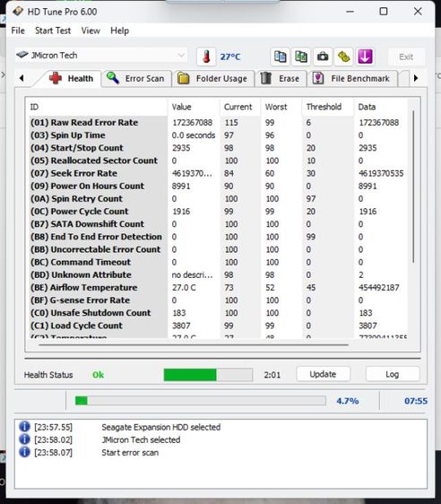The image size is (441, 504).
Task: Select the (BE) Airflow Temperature row
Action: pos(219,287)
